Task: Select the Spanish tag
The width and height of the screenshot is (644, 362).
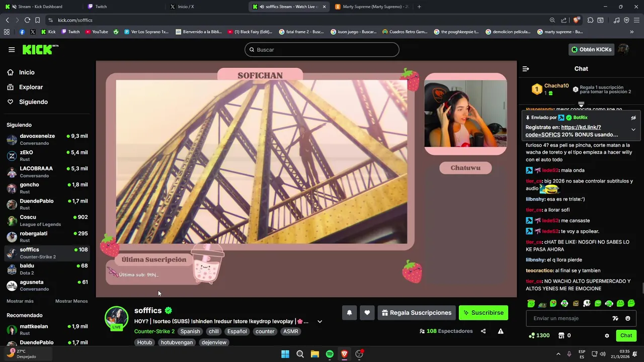Action: [x=190, y=331]
